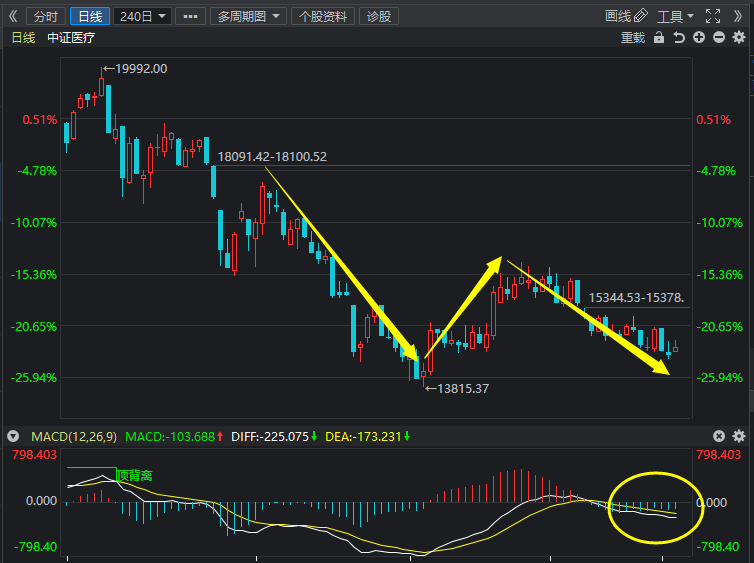
Task: Zoom out chart with minus circle icon
Action: (x=719, y=38)
